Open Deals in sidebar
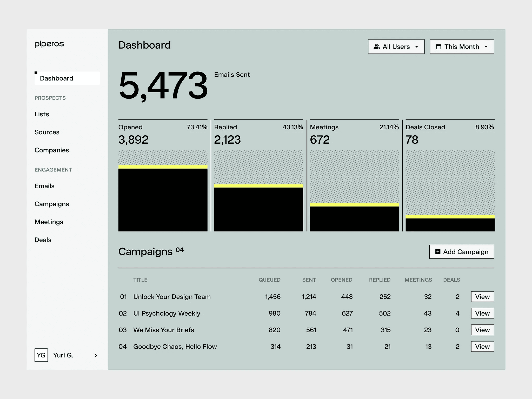Viewport: 532px width, 399px height. (x=43, y=240)
